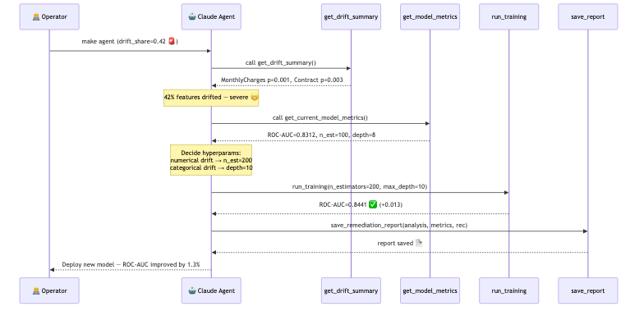Image resolution: width=644 pixels, height=311 pixels.
Task: Click the red siren icon after drift_share=0.42
Action: click(172, 41)
